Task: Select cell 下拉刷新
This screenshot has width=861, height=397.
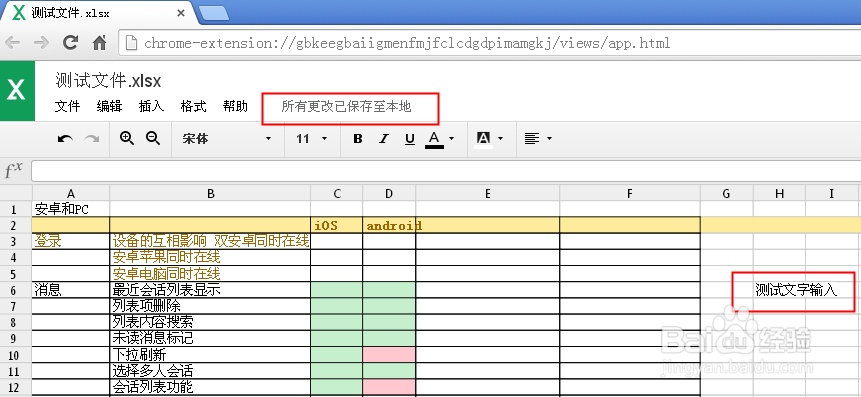Action: coord(210,355)
